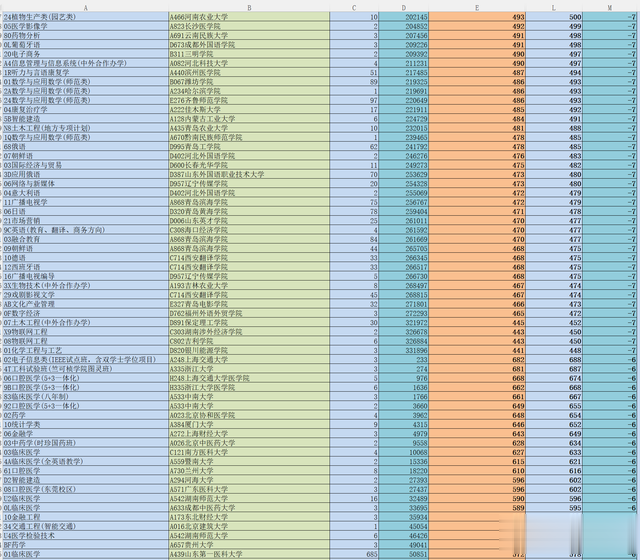Image resolution: width=640 pixels, height=560 pixels.
Task: Select cell '21市场营销'
Action: [85, 220]
